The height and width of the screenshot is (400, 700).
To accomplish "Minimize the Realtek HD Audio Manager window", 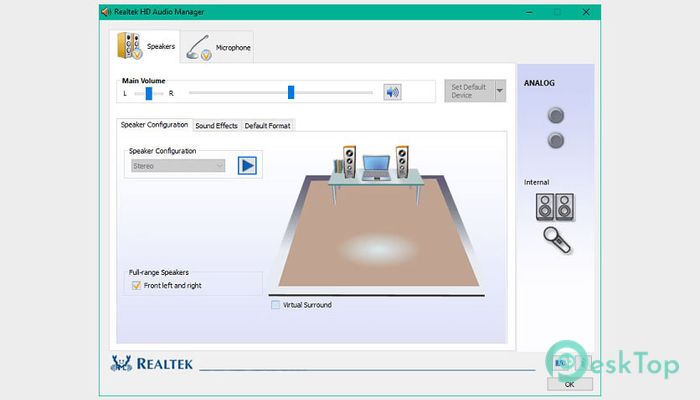I will pos(529,12).
